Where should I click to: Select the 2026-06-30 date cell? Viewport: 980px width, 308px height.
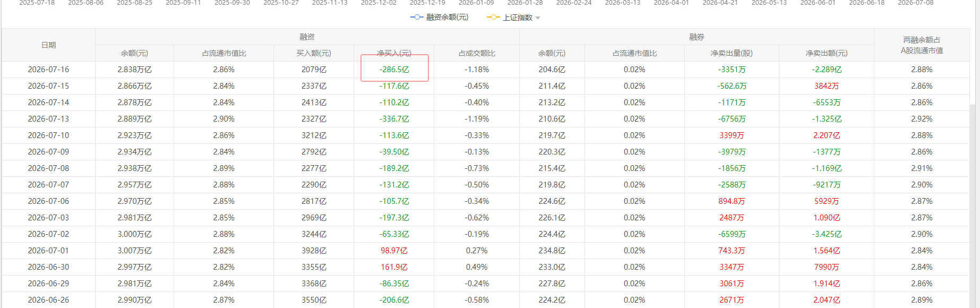tap(48, 267)
